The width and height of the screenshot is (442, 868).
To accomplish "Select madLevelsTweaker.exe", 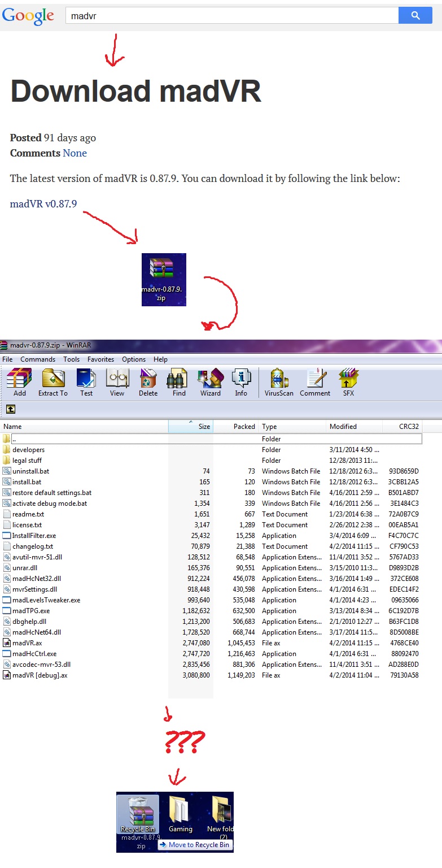I will coord(211,600).
